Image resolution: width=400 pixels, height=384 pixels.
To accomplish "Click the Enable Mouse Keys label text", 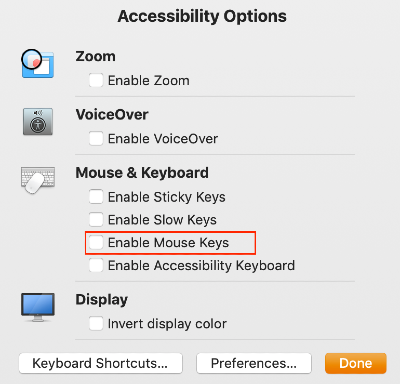I will (168, 243).
